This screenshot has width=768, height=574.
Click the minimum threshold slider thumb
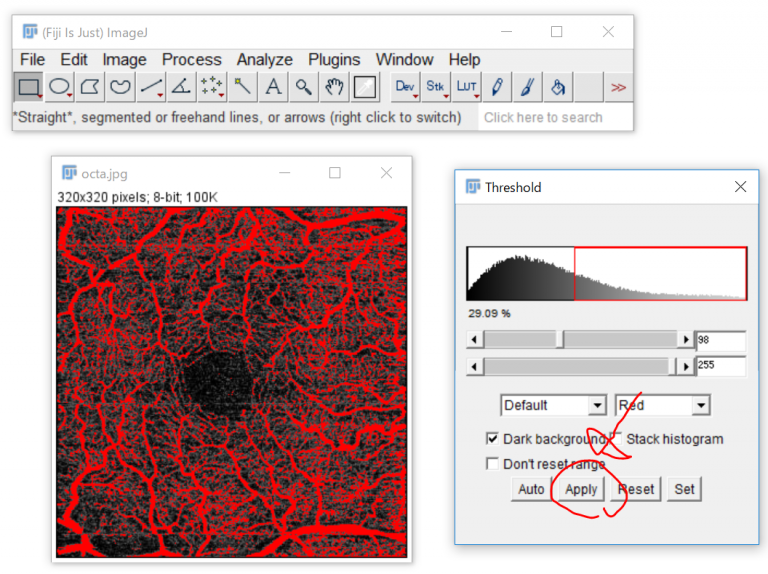pyautogui.click(x=560, y=339)
